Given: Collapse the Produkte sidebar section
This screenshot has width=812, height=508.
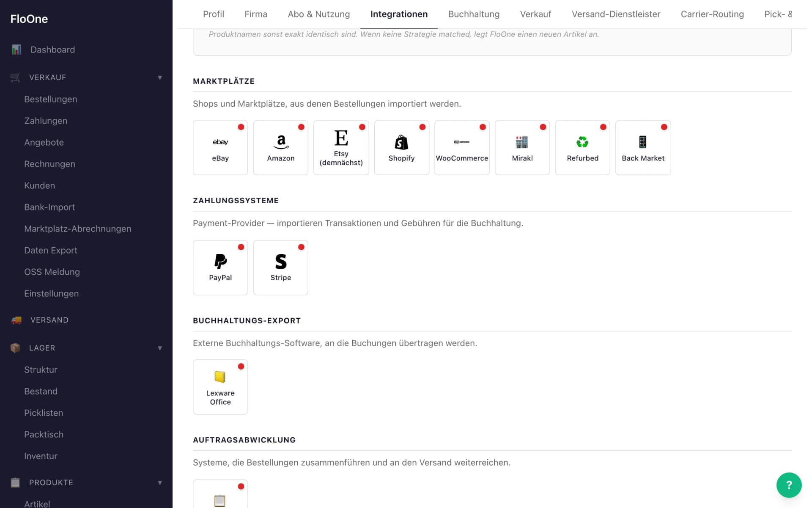Looking at the screenshot, I should point(86,483).
